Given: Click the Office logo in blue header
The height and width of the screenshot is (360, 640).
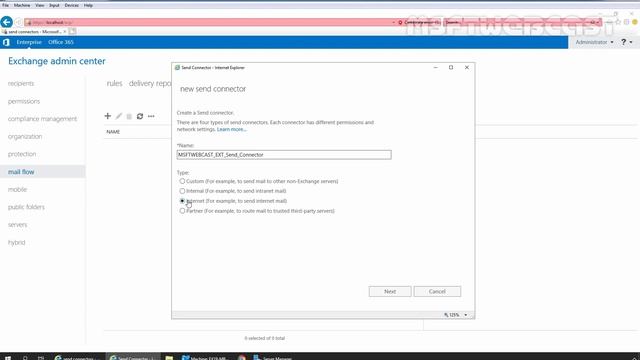Looking at the screenshot, I should [6, 42].
